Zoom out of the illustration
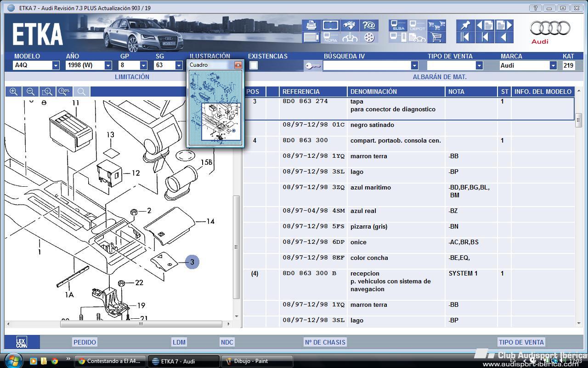588x368 pixels. [x=30, y=92]
